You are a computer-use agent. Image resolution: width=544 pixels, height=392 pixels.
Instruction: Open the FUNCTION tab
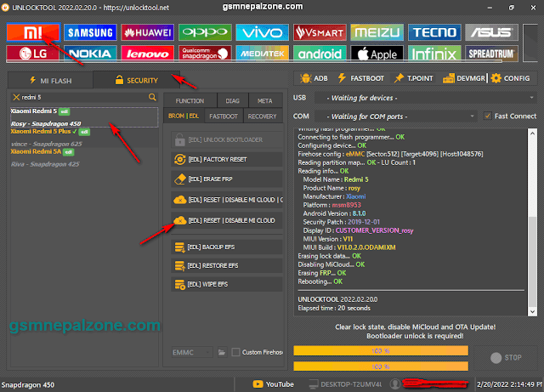pyautogui.click(x=190, y=101)
